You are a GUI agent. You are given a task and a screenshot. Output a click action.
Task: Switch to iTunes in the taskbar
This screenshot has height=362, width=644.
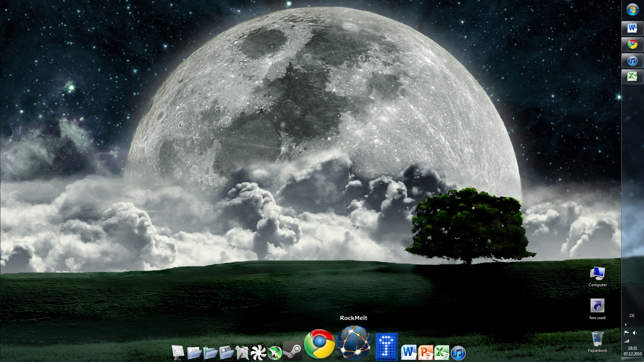pyautogui.click(x=632, y=61)
